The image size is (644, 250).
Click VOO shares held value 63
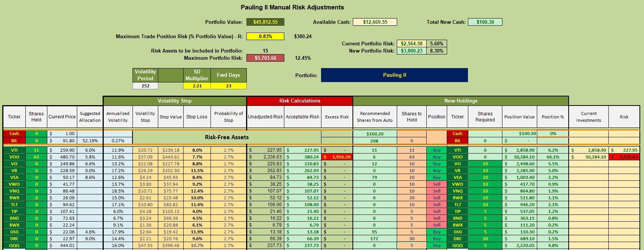(x=36, y=157)
